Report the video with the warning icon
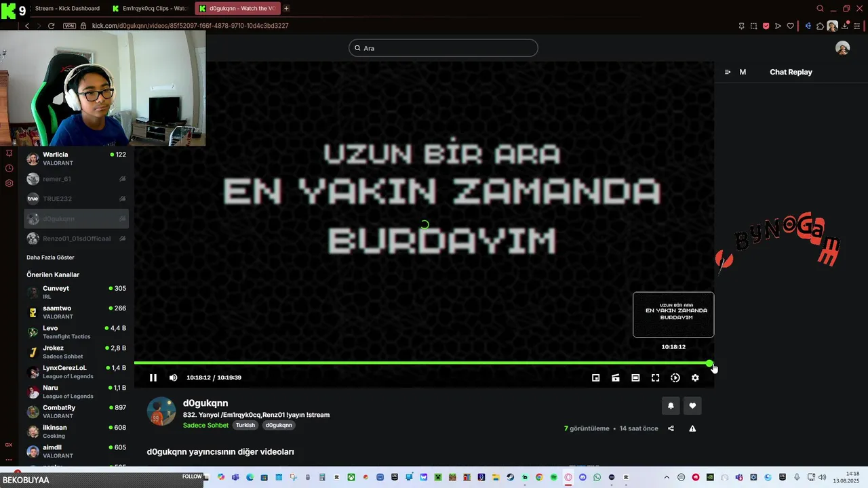Image resolution: width=868 pixels, height=488 pixels. pyautogui.click(x=692, y=428)
